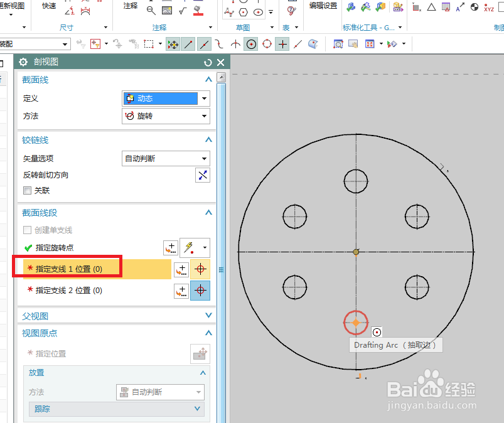Viewport: 504px width, 423px height.
Task: Click the table balloon icon with number 7
Action: pyautogui.click(x=291, y=11)
